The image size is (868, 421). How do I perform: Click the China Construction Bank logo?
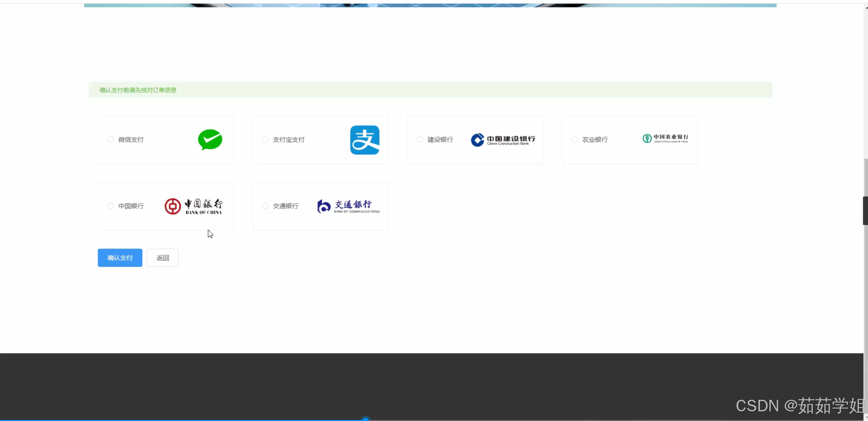pyautogui.click(x=503, y=140)
